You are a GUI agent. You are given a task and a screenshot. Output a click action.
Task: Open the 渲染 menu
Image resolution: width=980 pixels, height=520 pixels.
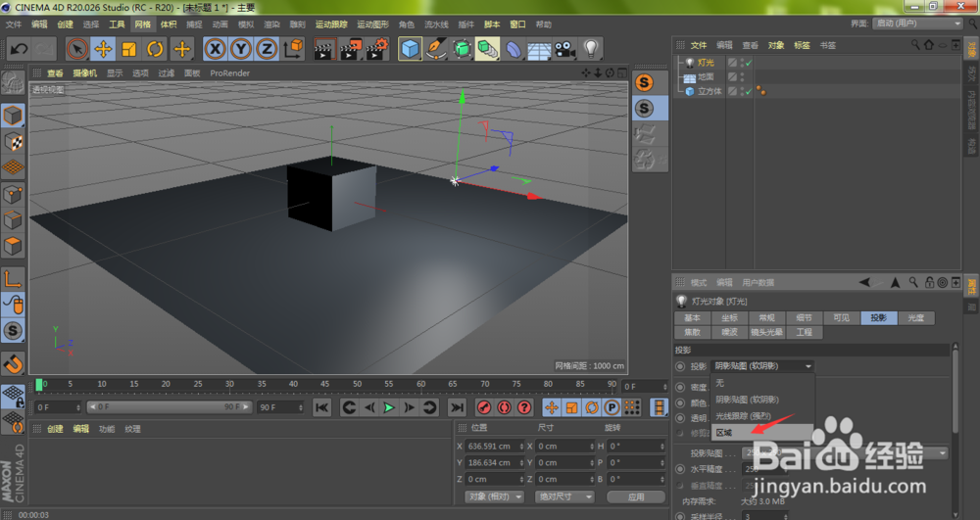coord(271,24)
